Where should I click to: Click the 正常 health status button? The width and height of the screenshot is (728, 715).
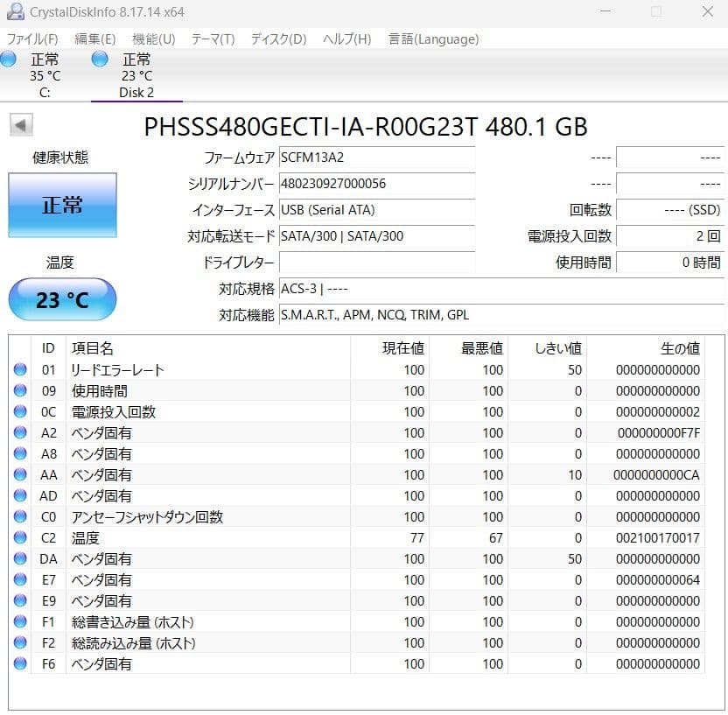[62, 205]
